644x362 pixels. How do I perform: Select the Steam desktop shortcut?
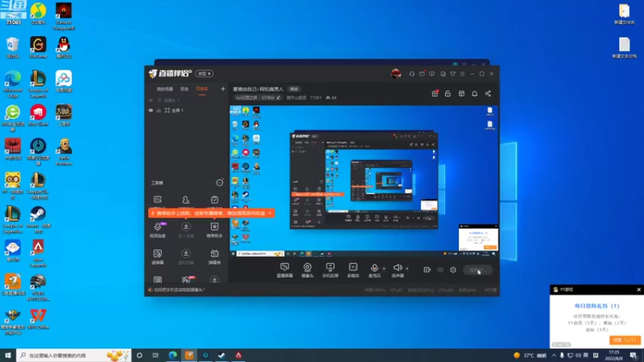(x=38, y=219)
